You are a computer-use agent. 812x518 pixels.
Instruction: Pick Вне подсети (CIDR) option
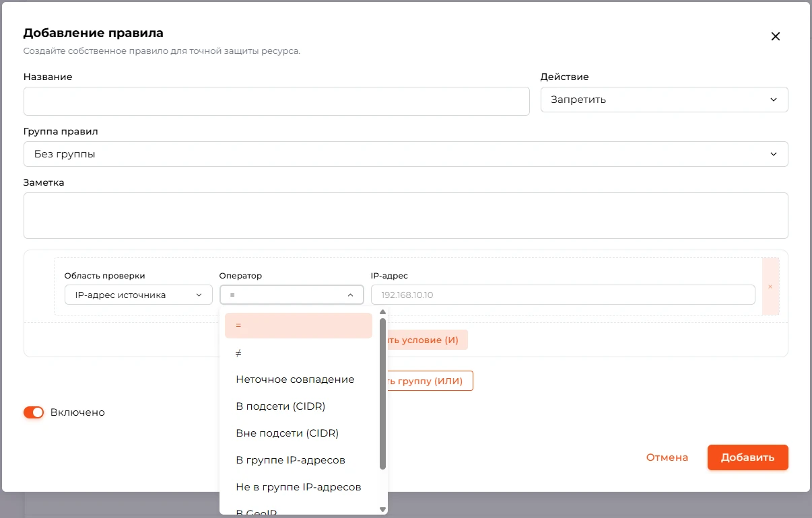[x=298, y=433]
